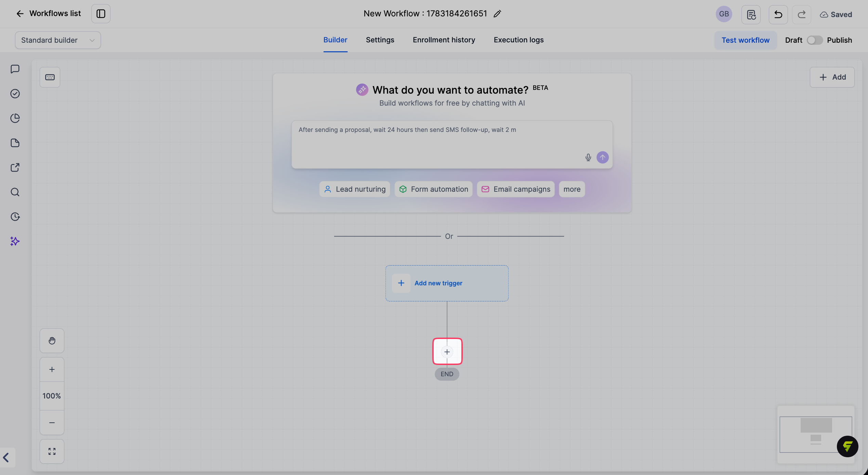Click the undo arrow icon
The width and height of the screenshot is (868, 475).
point(778,14)
